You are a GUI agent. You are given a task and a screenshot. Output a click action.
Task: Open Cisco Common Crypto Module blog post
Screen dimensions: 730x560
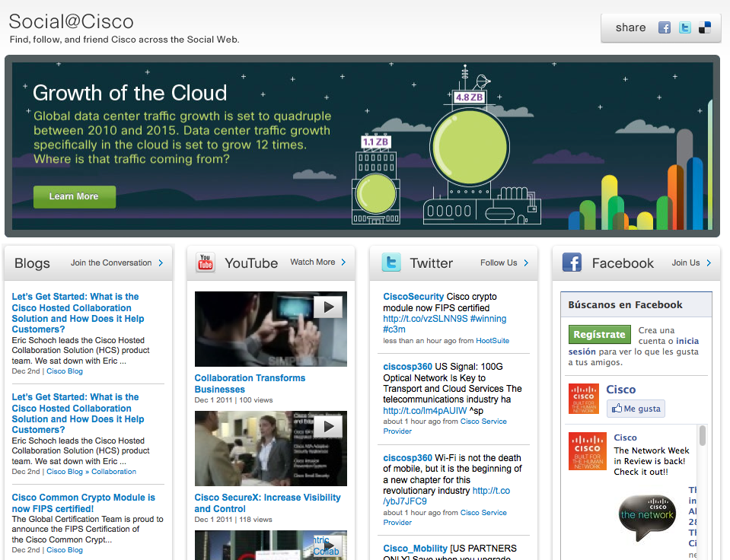tap(83, 503)
